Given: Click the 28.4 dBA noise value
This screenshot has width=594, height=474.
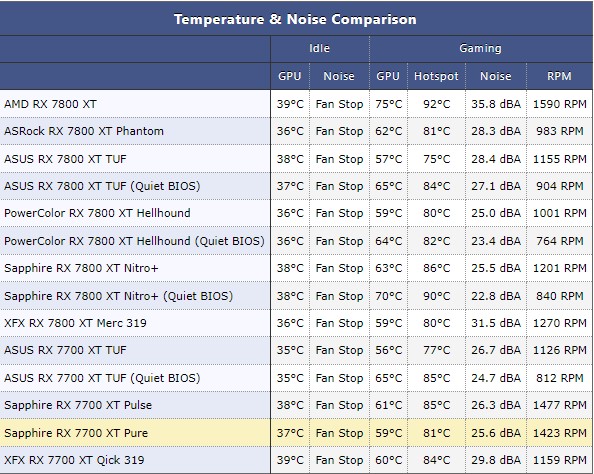Looking at the screenshot, I should tap(496, 159).
